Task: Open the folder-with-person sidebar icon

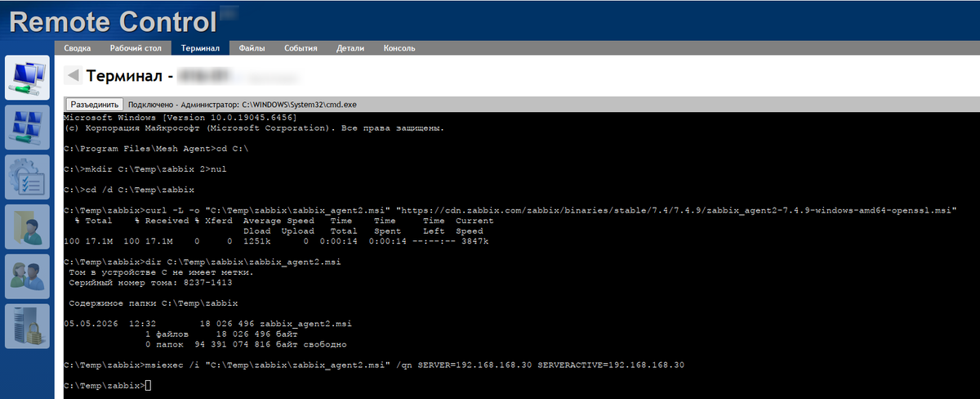Action: pyautogui.click(x=27, y=226)
